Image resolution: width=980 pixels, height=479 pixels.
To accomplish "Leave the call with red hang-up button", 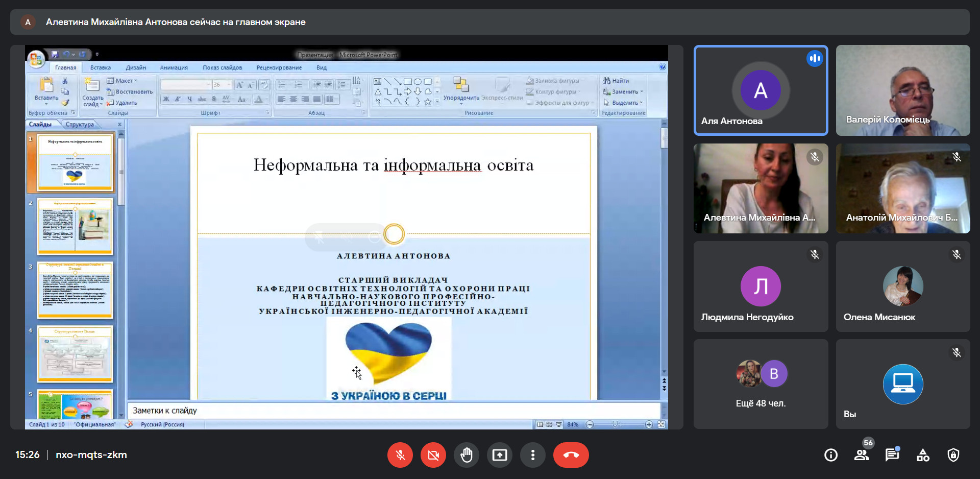I will (x=571, y=454).
